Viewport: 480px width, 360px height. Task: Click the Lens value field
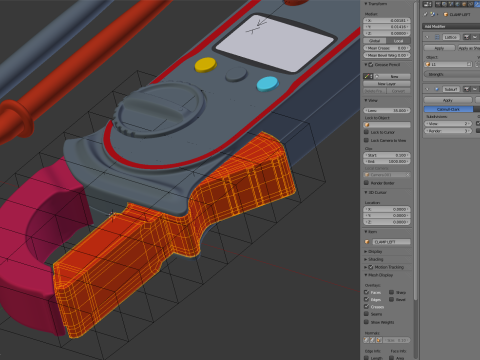[387, 110]
